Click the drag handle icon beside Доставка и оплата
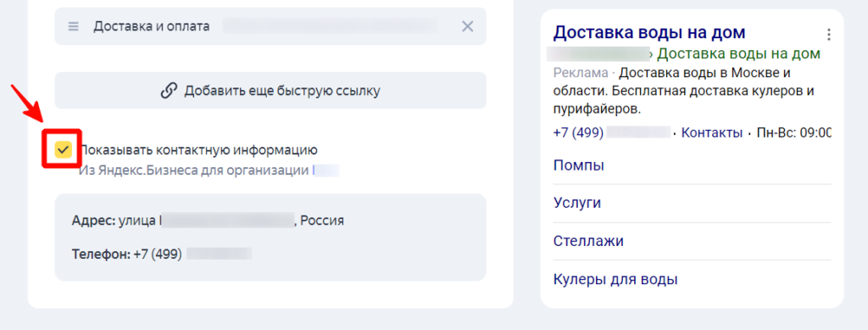Screen dimensions: 868x330 pos(74,26)
